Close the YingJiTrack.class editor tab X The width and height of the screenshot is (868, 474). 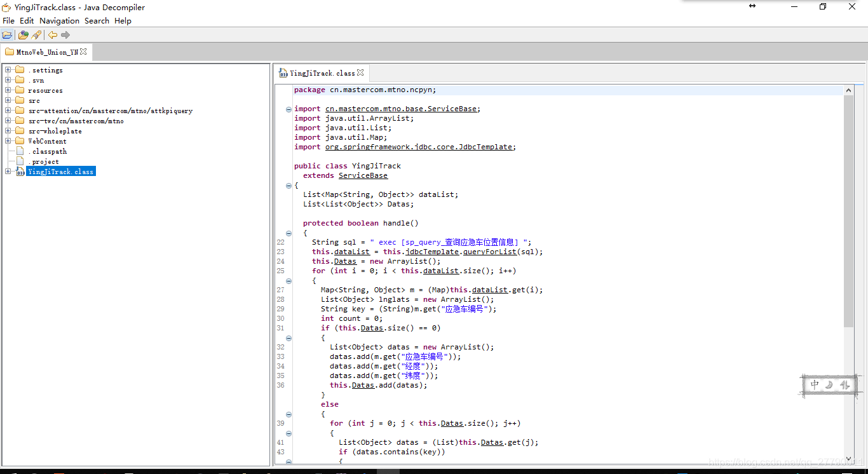tap(360, 72)
